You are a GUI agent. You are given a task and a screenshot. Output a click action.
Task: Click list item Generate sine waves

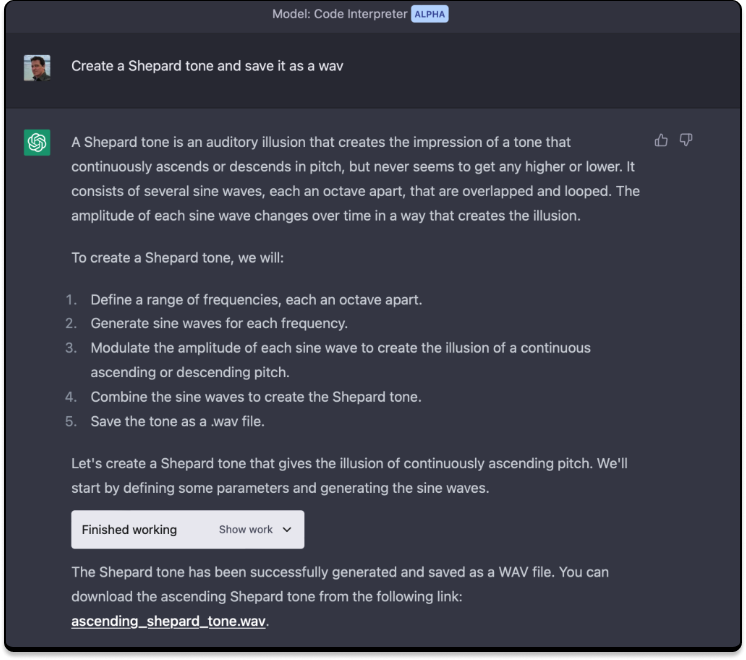click(218, 323)
